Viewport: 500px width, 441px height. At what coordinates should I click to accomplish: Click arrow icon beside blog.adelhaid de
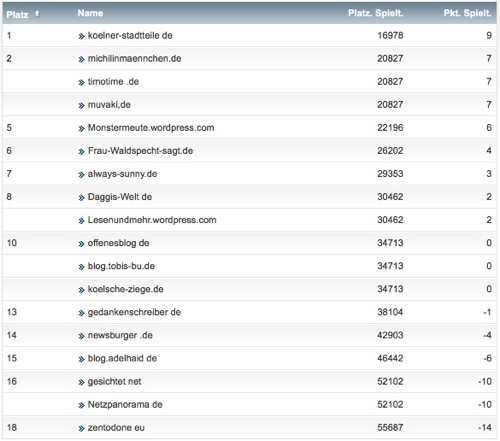click(x=81, y=359)
